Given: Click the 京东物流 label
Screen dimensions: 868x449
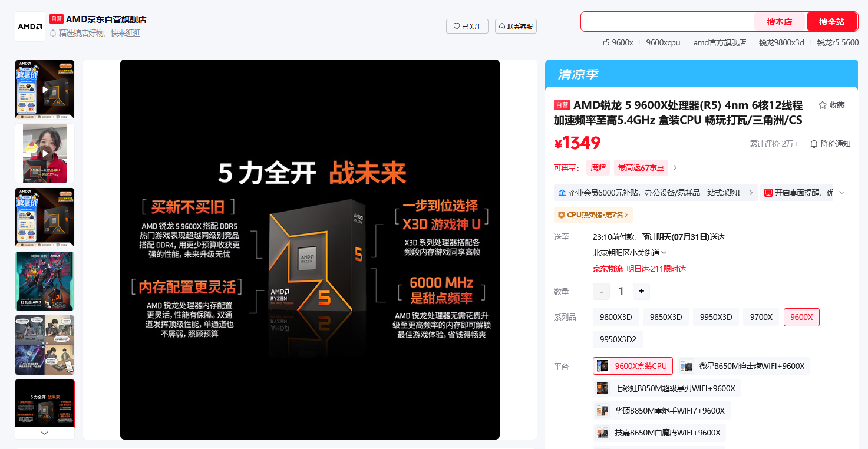Looking at the screenshot, I should (x=607, y=269).
